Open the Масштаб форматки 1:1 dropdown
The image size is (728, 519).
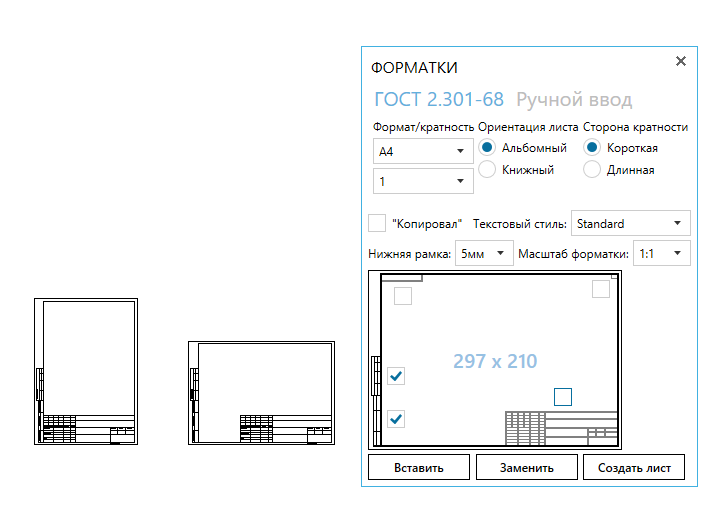point(662,254)
